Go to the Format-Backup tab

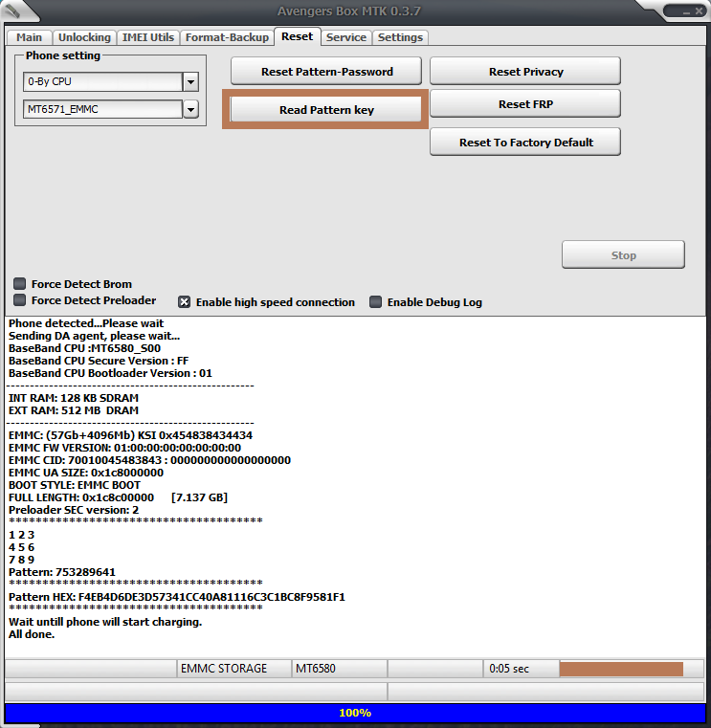click(227, 37)
